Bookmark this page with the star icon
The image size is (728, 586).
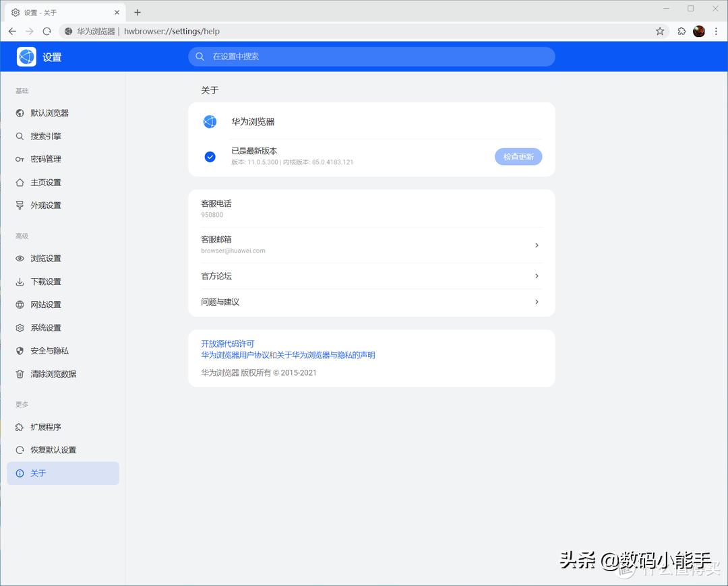tap(660, 31)
